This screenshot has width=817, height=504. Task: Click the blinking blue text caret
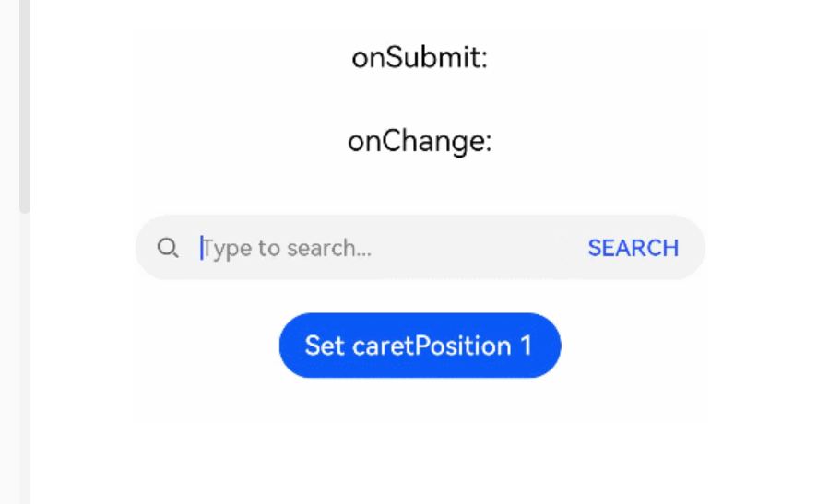202,248
